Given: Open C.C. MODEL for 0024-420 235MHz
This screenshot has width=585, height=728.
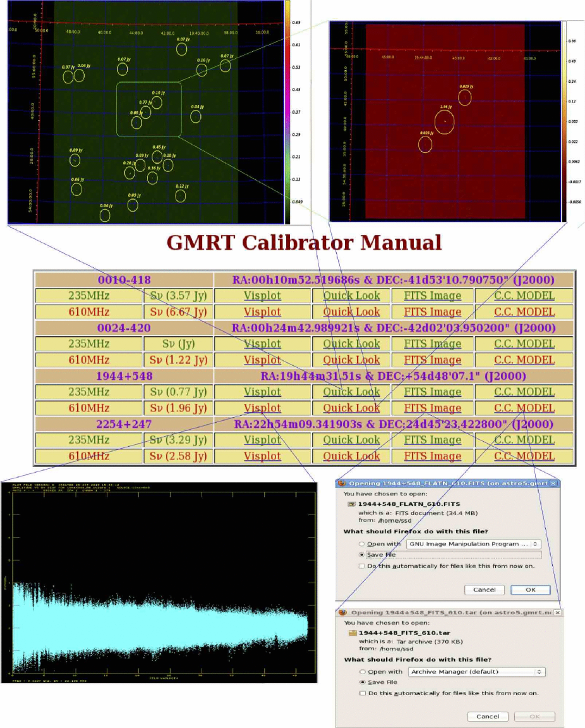Looking at the screenshot, I should tap(524, 344).
